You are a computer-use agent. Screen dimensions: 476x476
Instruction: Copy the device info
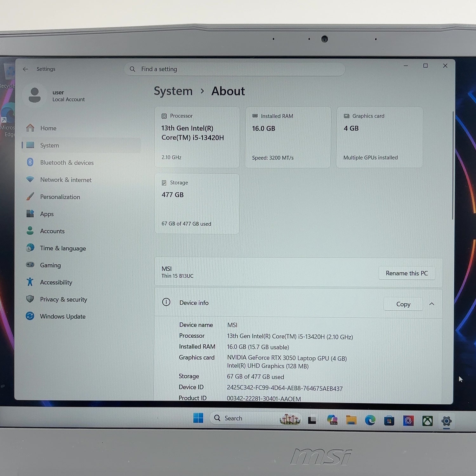click(403, 304)
